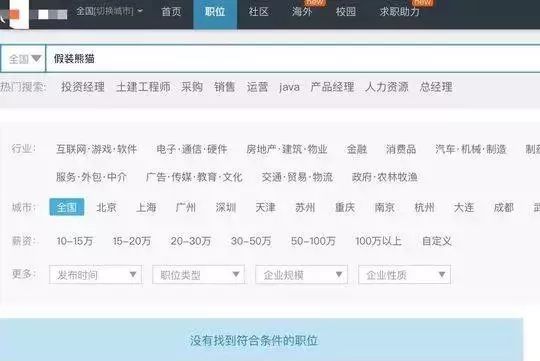Pick salary range 10-15万
The image size is (540, 361).
tap(75, 241)
